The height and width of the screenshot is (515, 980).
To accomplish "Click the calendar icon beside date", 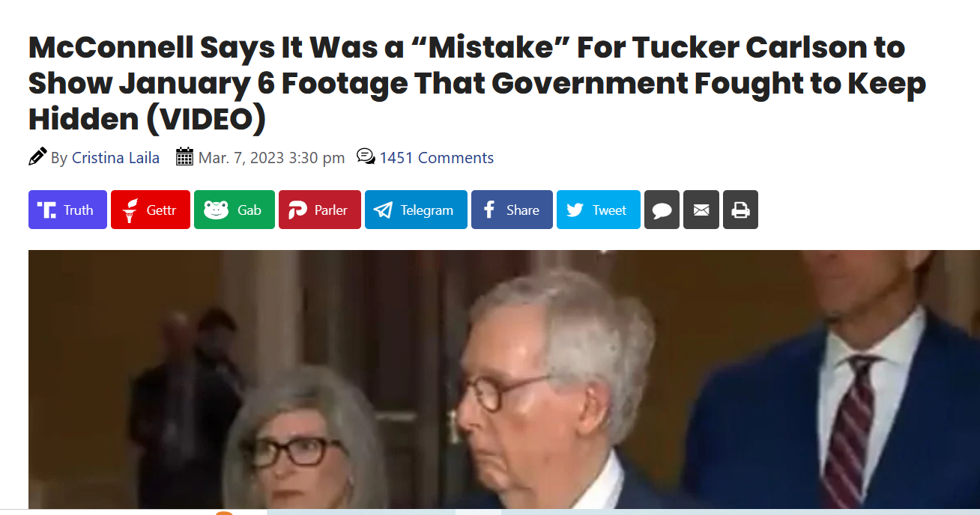I will [184, 157].
